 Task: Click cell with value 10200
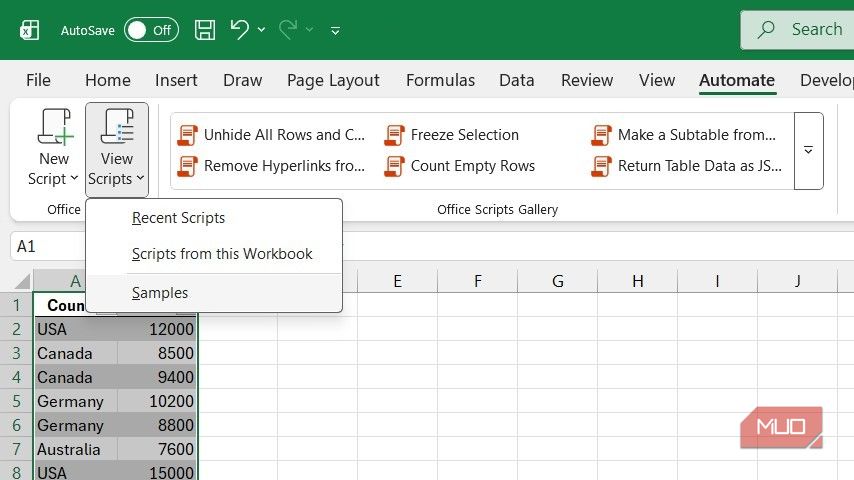tap(157, 401)
